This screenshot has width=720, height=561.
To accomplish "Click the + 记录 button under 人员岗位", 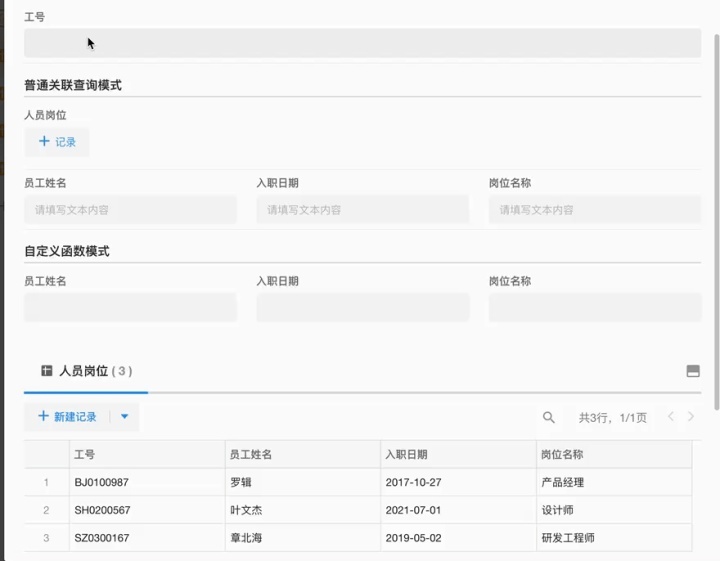I will pyautogui.click(x=57, y=142).
